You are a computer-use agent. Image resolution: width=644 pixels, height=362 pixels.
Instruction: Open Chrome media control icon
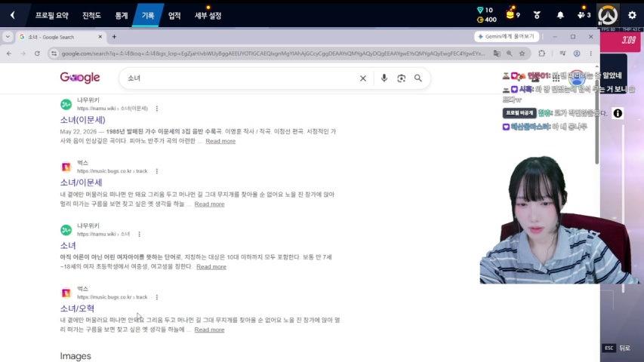[x=562, y=54]
